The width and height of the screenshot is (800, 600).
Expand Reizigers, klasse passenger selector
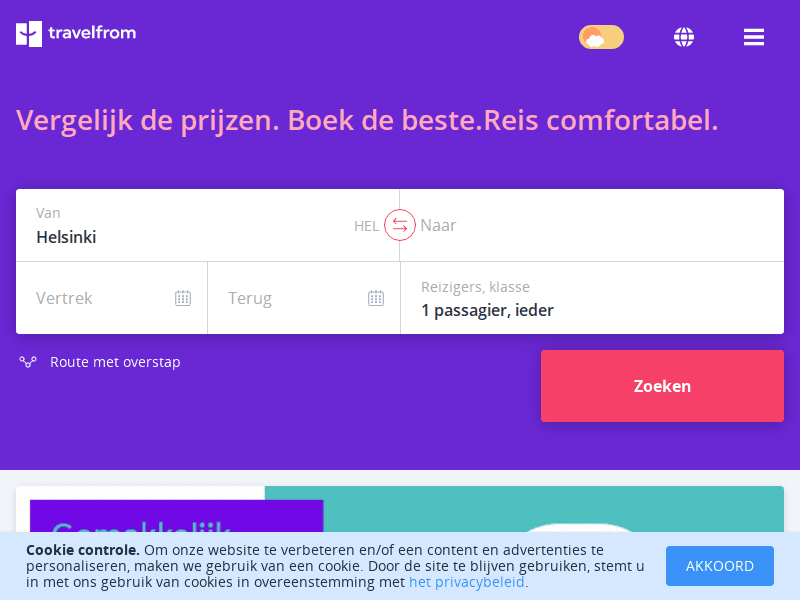592,298
